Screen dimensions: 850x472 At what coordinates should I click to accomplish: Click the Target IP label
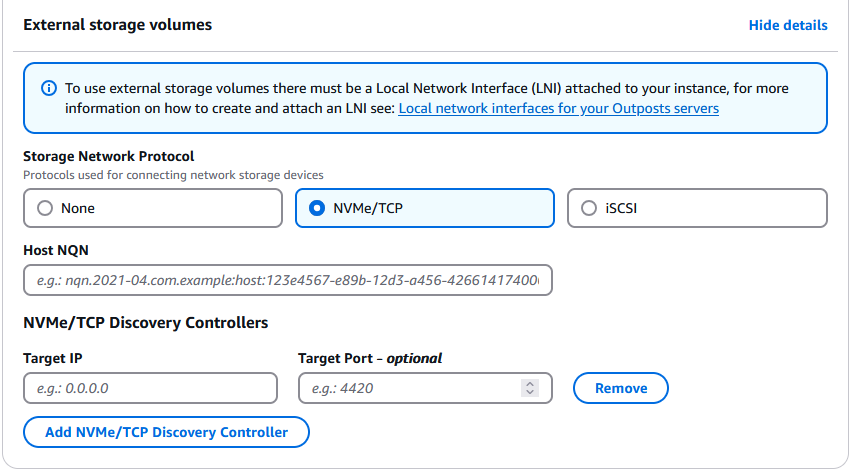click(x=55, y=357)
